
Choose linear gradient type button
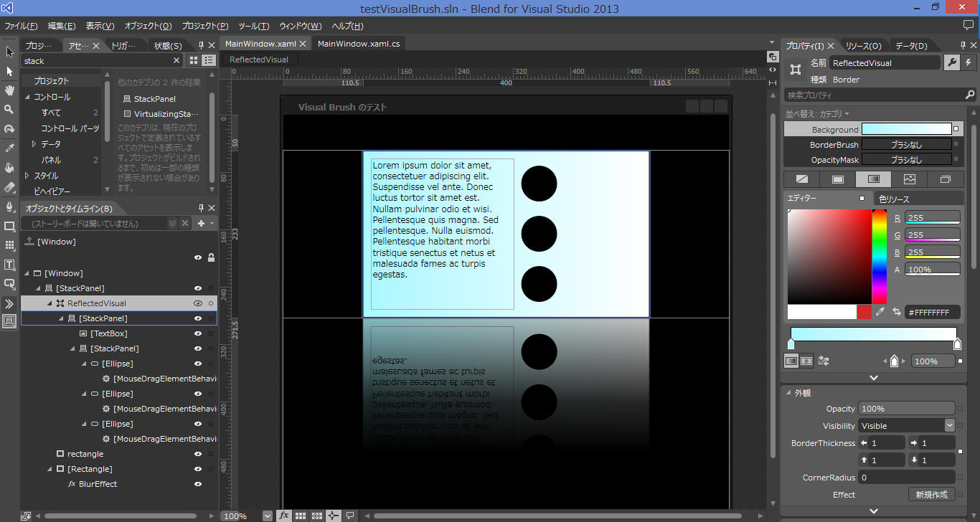(x=791, y=361)
